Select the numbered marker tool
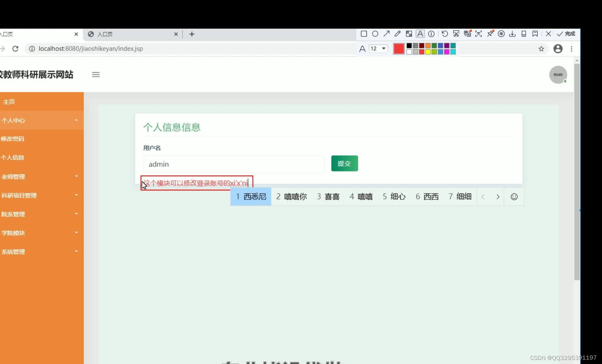 click(431, 34)
